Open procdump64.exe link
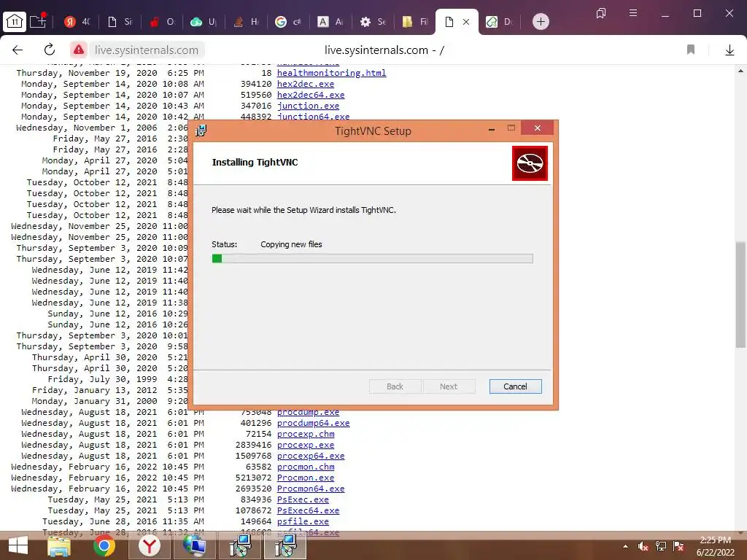 click(x=314, y=423)
